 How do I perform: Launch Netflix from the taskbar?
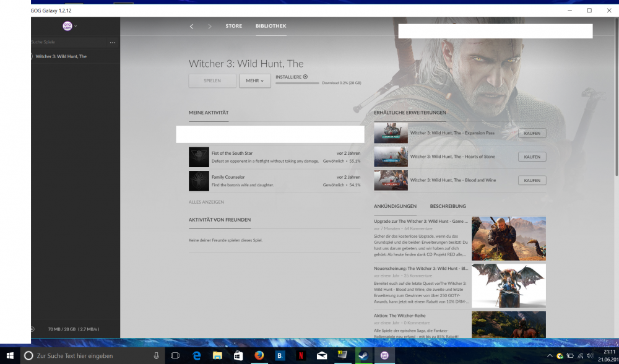pos(300,356)
